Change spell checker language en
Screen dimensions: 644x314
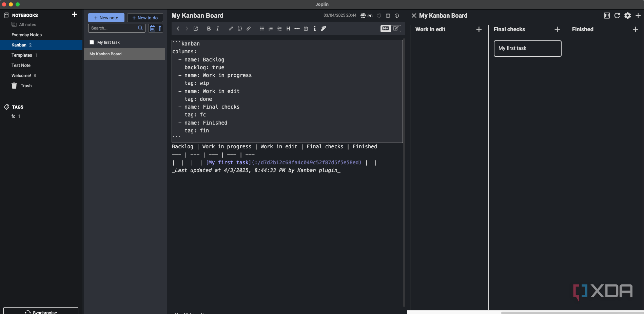pyautogui.click(x=367, y=16)
